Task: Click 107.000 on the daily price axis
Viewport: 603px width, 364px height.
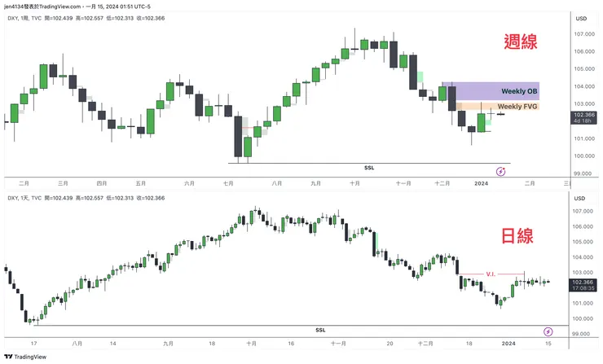Action: pyautogui.click(x=583, y=212)
